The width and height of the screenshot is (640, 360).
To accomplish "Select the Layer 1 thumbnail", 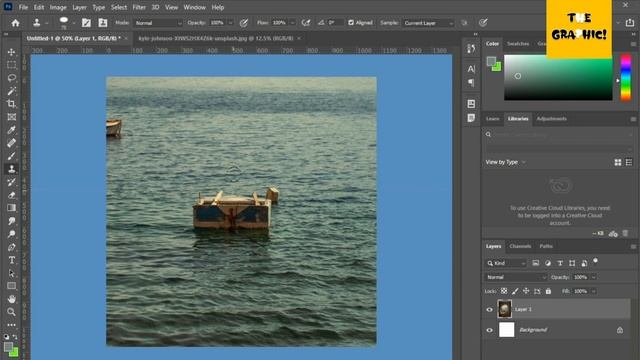I will pos(504,309).
